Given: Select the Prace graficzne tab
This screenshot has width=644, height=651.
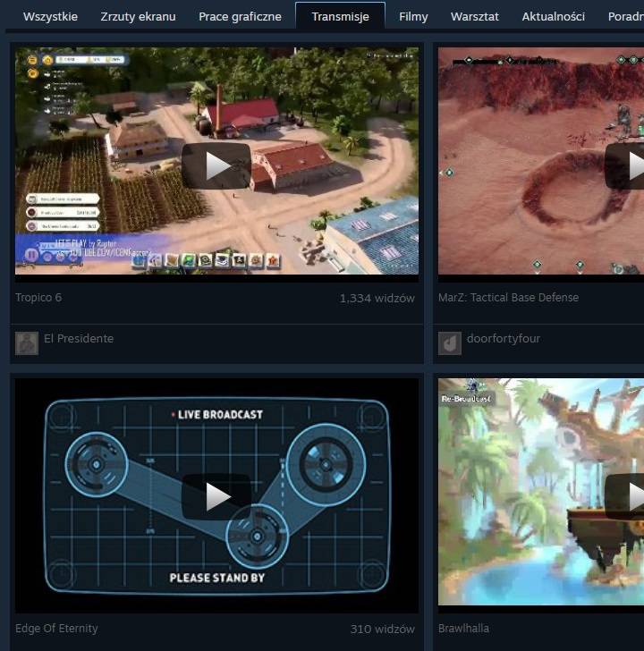Looking at the screenshot, I should coord(240,16).
